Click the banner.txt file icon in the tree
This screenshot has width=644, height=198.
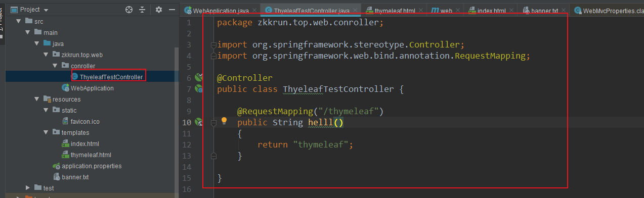coord(57,177)
